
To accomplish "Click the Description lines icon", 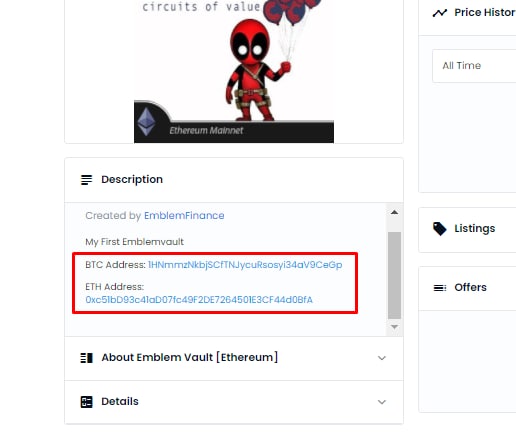I will pyautogui.click(x=86, y=180).
